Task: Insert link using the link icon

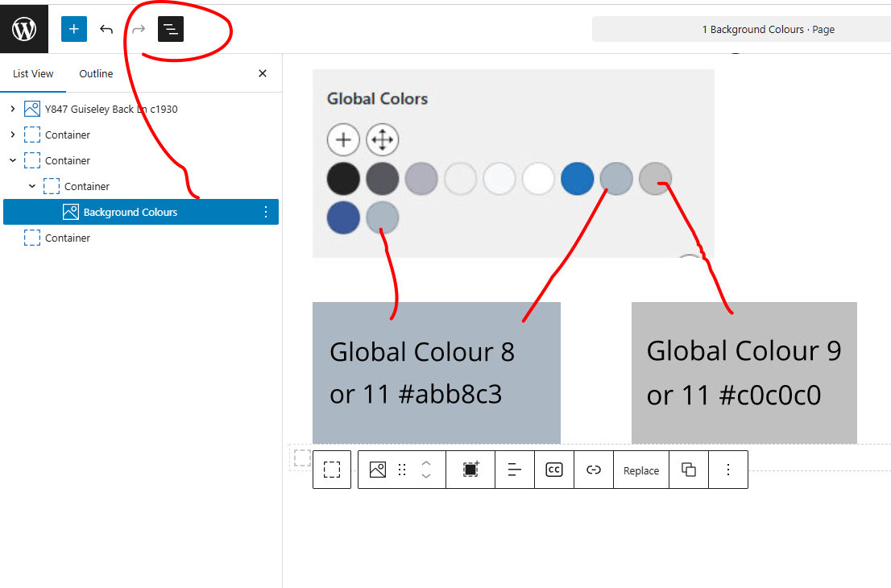Action: (594, 470)
